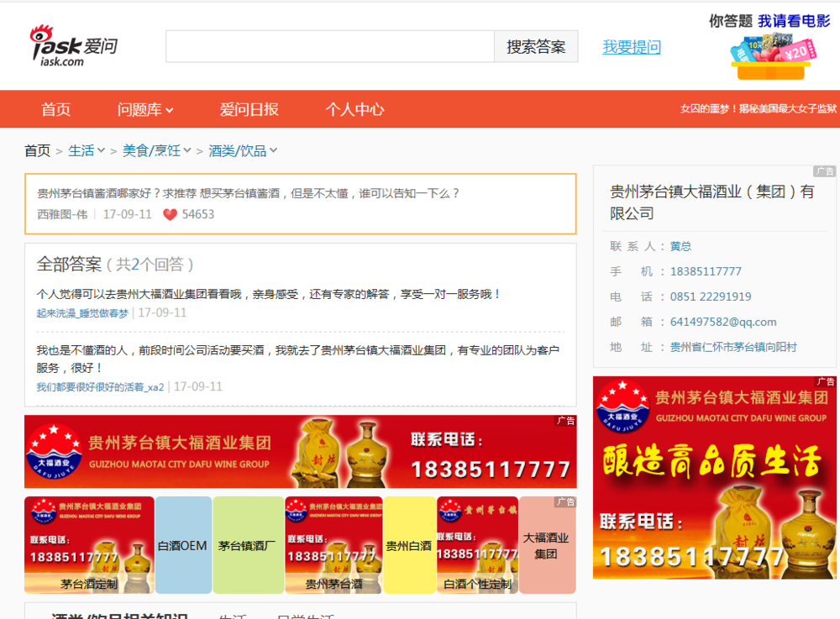This screenshot has height=619, width=840.
Task: Click the like count 54653
Action: 197,215
